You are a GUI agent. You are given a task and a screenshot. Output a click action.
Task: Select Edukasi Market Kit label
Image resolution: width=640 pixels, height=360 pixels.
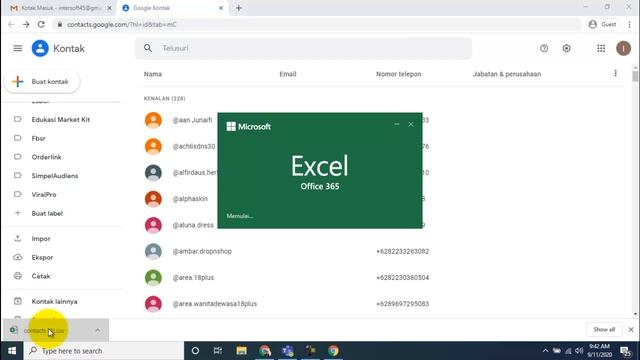pyautogui.click(x=61, y=120)
